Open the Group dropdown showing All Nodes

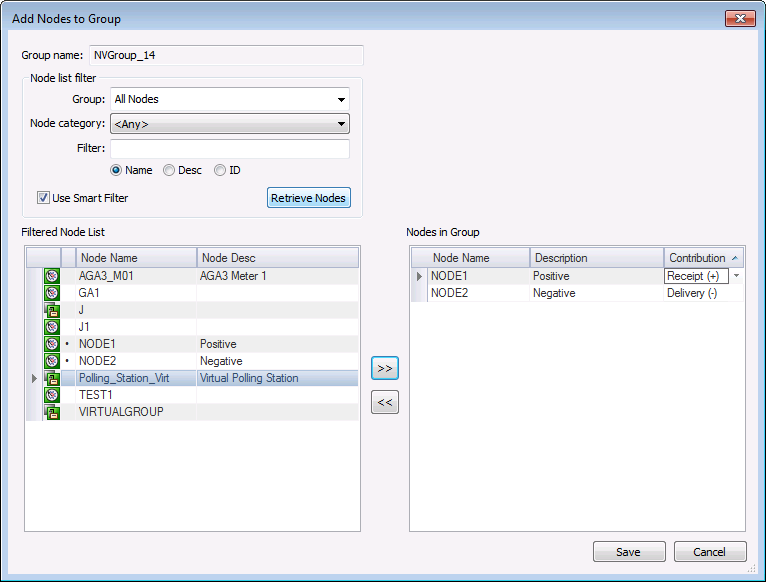point(230,99)
